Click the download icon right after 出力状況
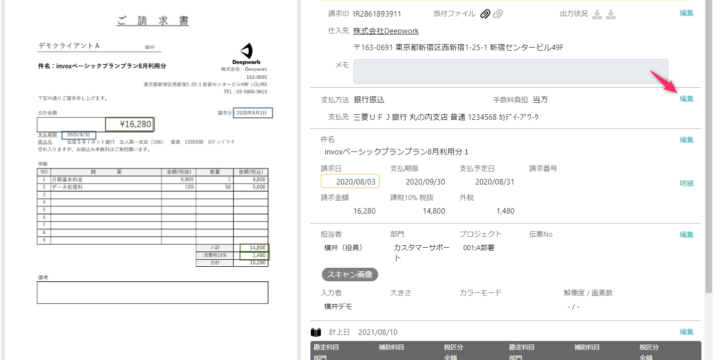The height and width of the screenshot is (360, 720). [597, 14]
